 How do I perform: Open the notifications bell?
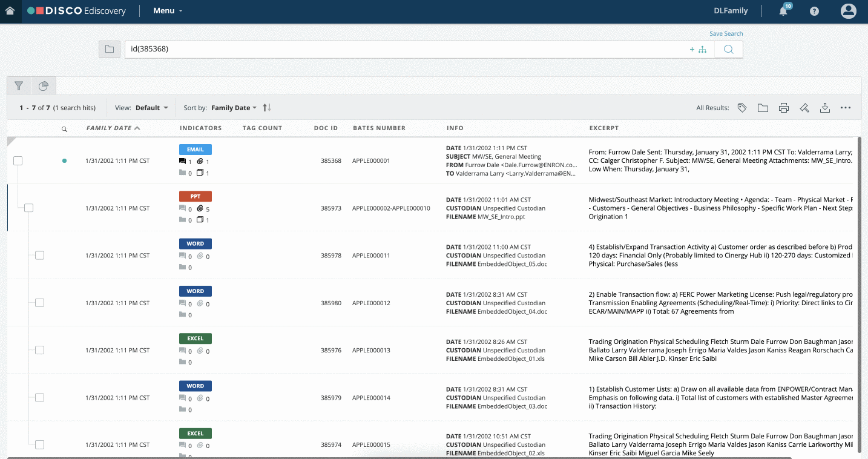[784, 10]
